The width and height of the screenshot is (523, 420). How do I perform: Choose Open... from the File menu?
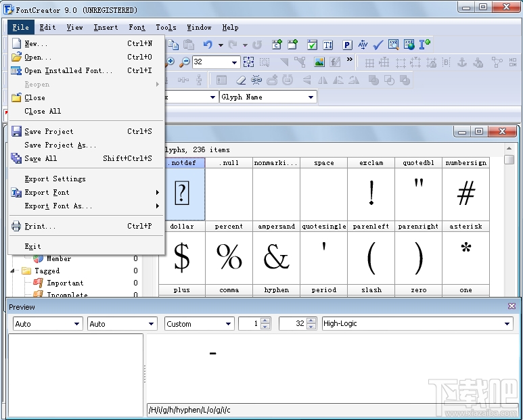[x=87, y=57]
